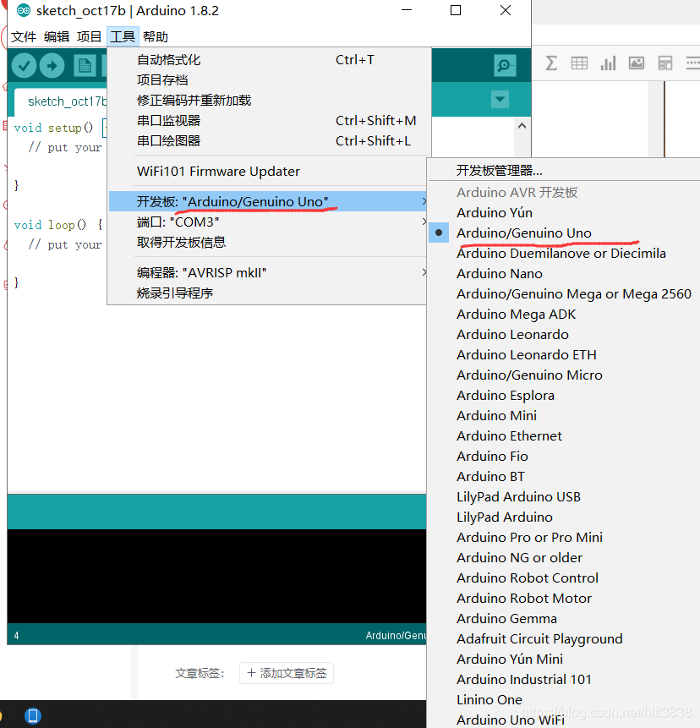Choose Adafruit Circuit Playground board
700x728 pixels.
pos(564,639)
